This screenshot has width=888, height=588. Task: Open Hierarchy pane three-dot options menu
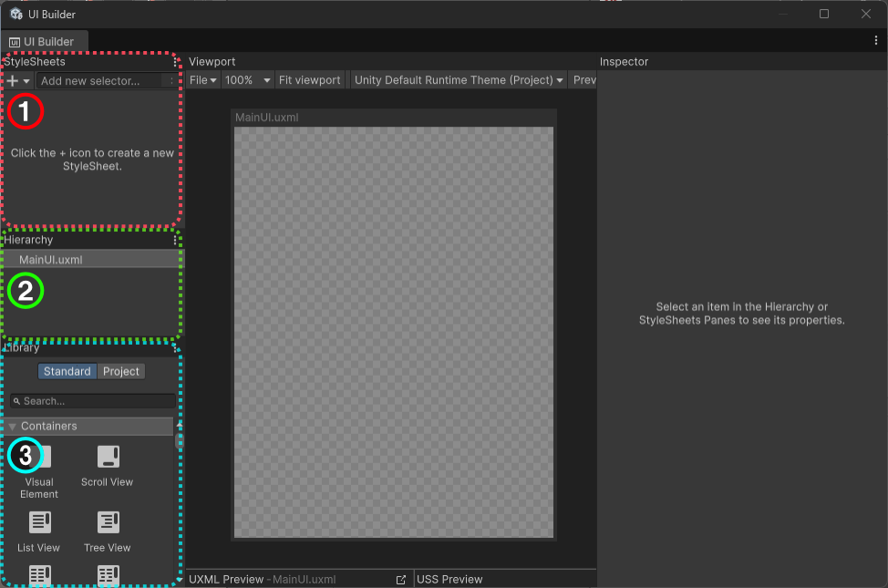click(x=175, y=241)
